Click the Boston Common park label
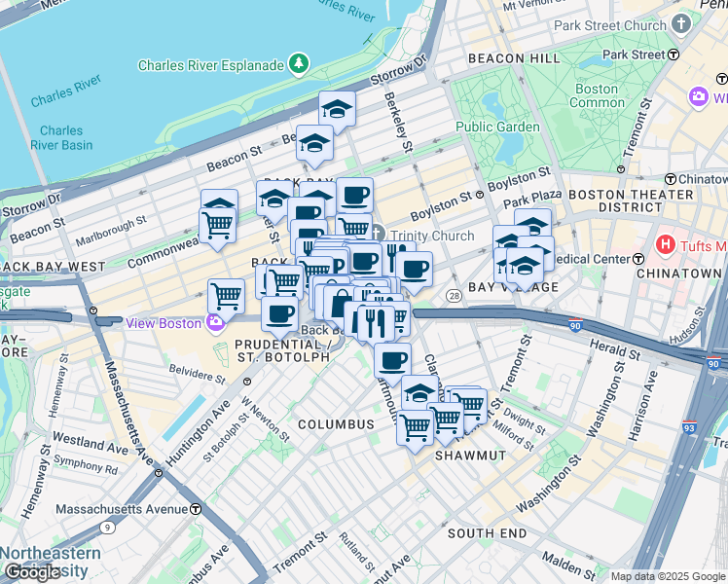The image size is (728, 584). 597,95
